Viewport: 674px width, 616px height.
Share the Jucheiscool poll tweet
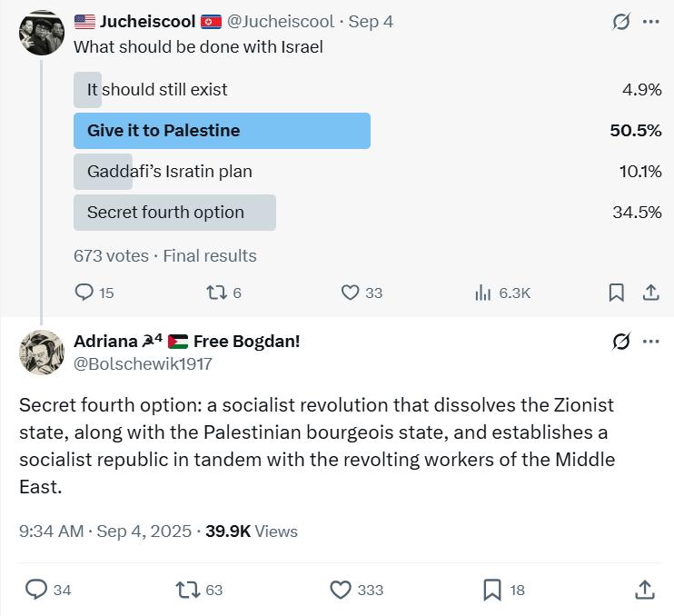click(x=650, y=293)
